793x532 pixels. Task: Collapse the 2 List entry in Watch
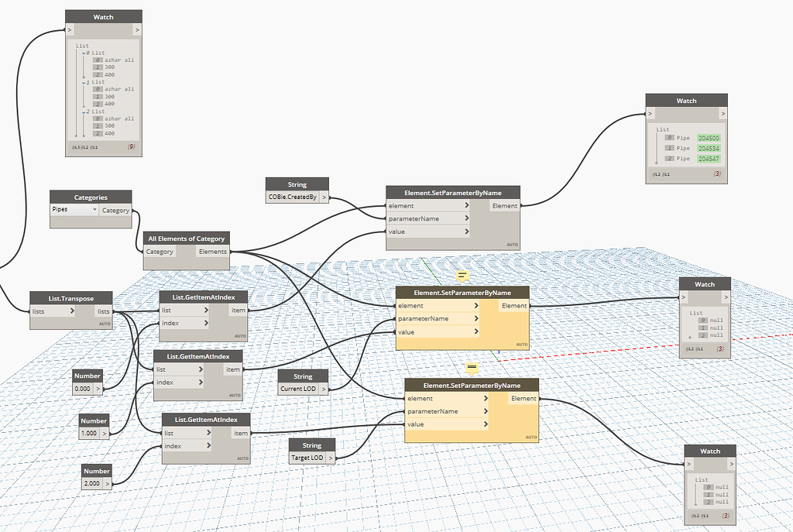tap(84, 112)
